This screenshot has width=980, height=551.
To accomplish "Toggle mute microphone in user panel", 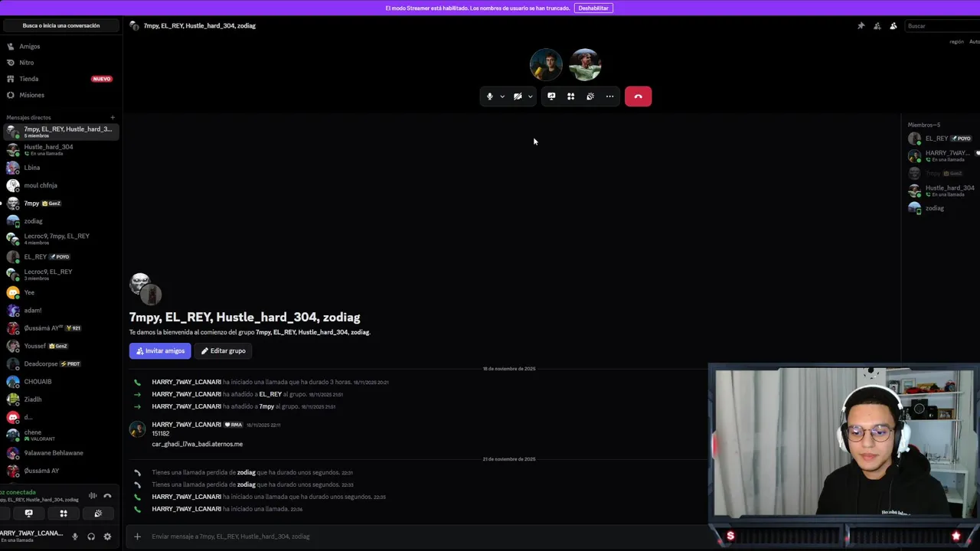I will point(75,536).
